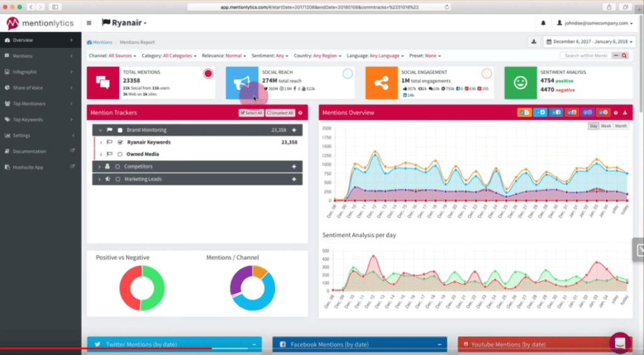644x355 pixels.
Task: Uncheck the Ryanair Keywords checkbox
Action: point(120,143)
